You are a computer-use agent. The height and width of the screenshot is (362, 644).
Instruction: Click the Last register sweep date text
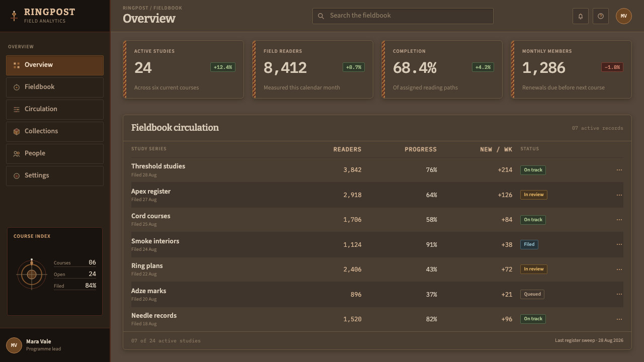pos(589,340)
